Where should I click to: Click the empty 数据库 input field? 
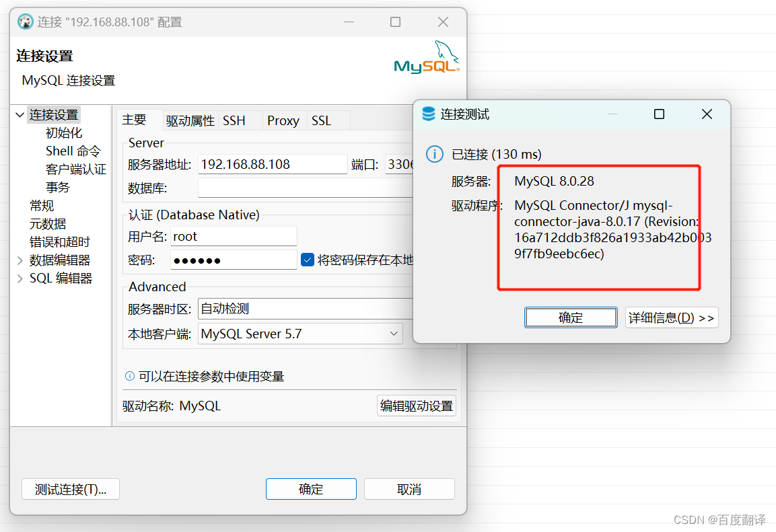pyautogui.click(x=306, y=188)
